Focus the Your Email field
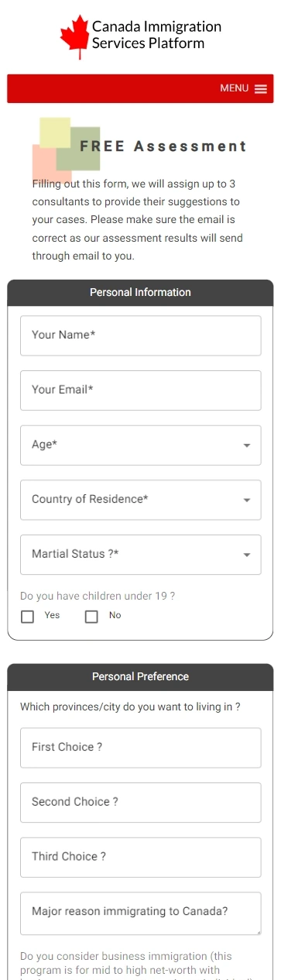281x980 pixels. (140, 390)
